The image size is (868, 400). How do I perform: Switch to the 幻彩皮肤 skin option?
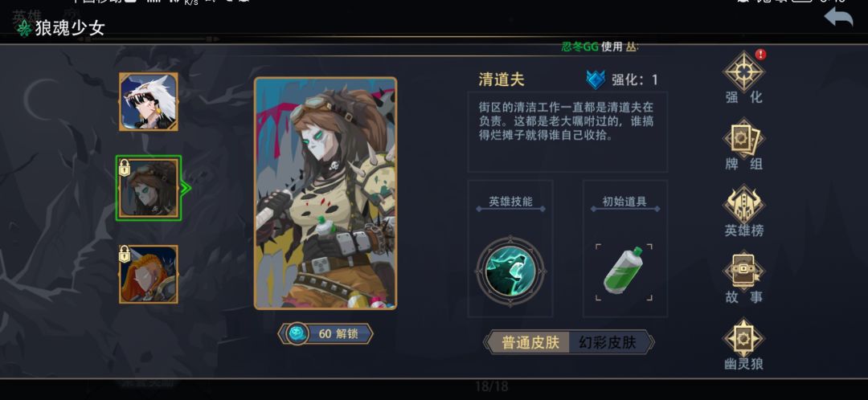(608, 342)
